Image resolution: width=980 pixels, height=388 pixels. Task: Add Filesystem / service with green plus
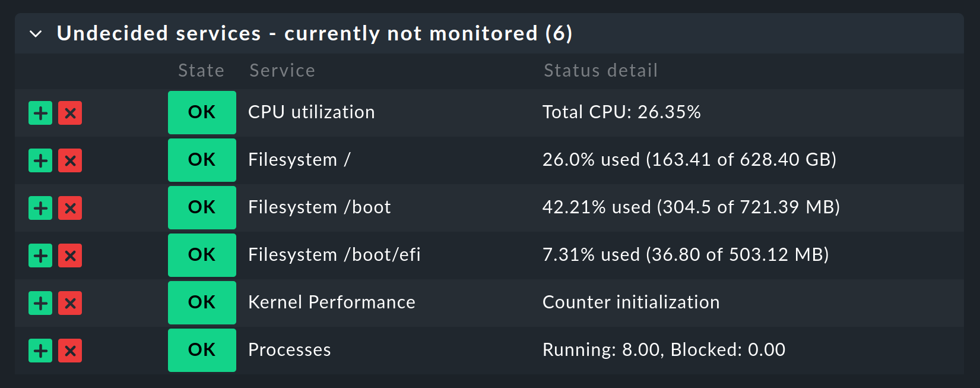[40, 160]
